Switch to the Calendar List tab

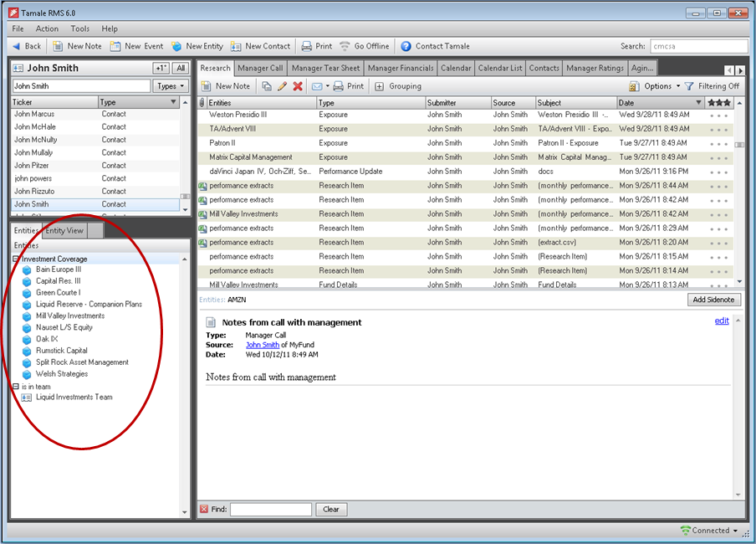(x=500, y=69)
